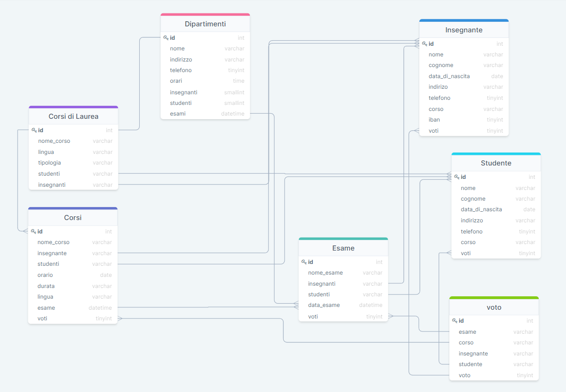The width and height of the screenshot is (566, 392).
Task: Click the key icon beside Studente id field
Action: tap(457, 177)
